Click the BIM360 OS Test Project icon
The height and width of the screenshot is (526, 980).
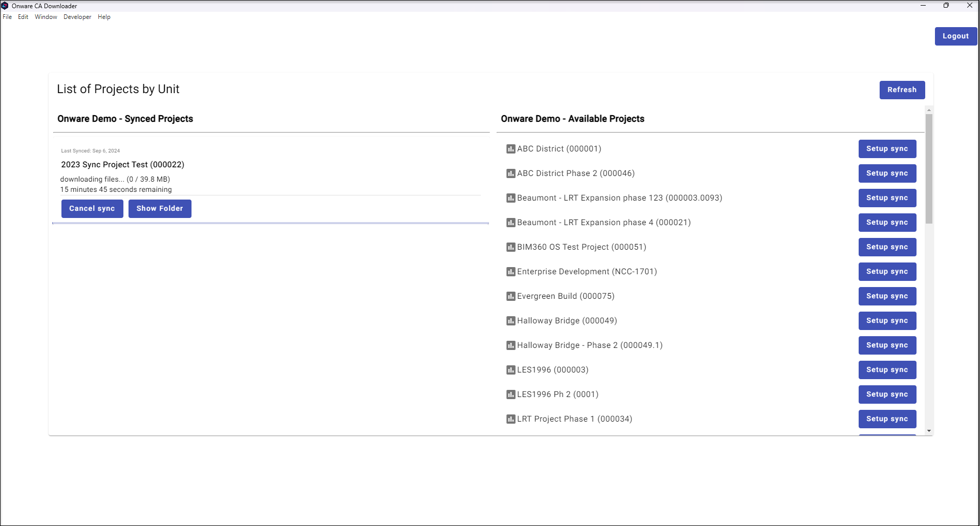click(510, 247)
